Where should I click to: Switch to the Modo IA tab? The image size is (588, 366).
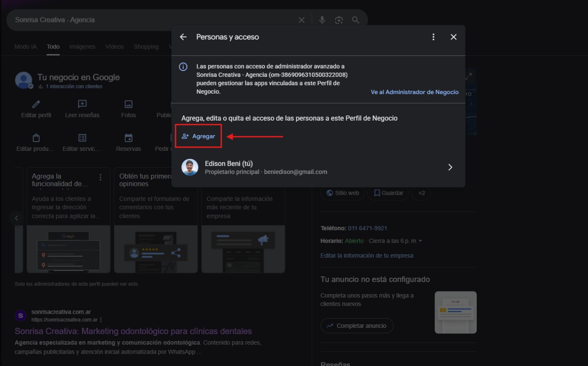point(26,47)
